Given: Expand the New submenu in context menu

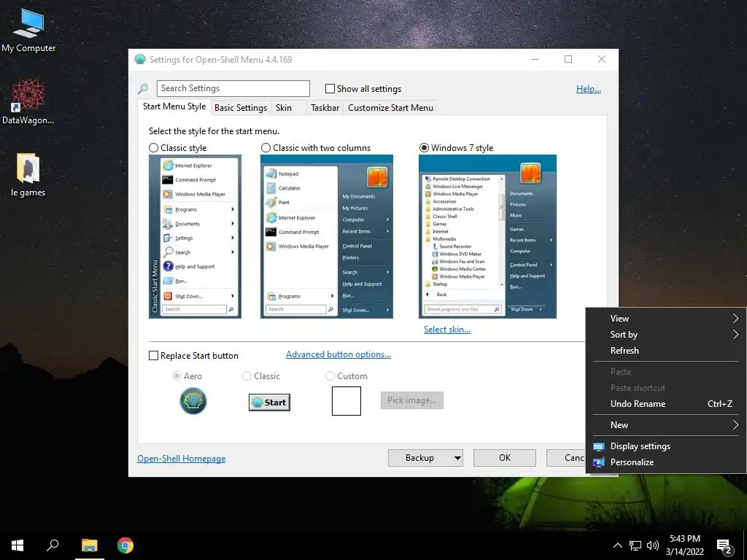Looking at the screenshot, I should click(x=665, y=425).
